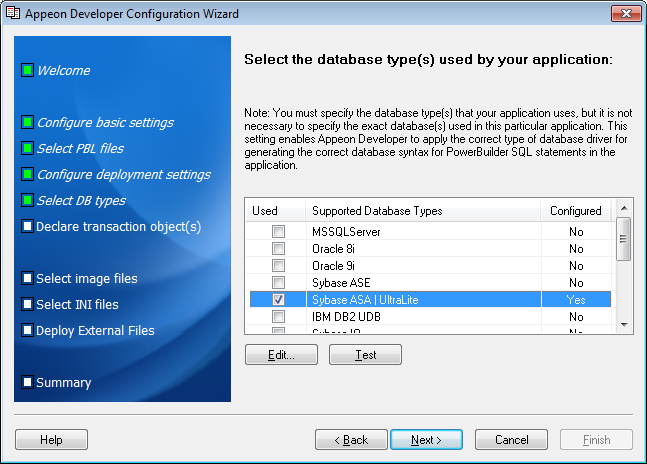The height and width of the screenshot is (464, 647).
Task: Cancel the configuration wizard
Action: 511,440
